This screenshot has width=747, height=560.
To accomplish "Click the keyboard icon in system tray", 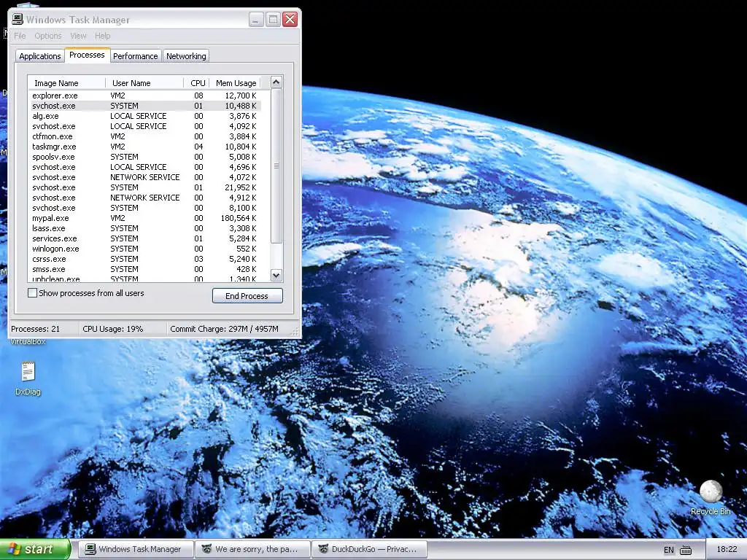I will coord(686,550).
